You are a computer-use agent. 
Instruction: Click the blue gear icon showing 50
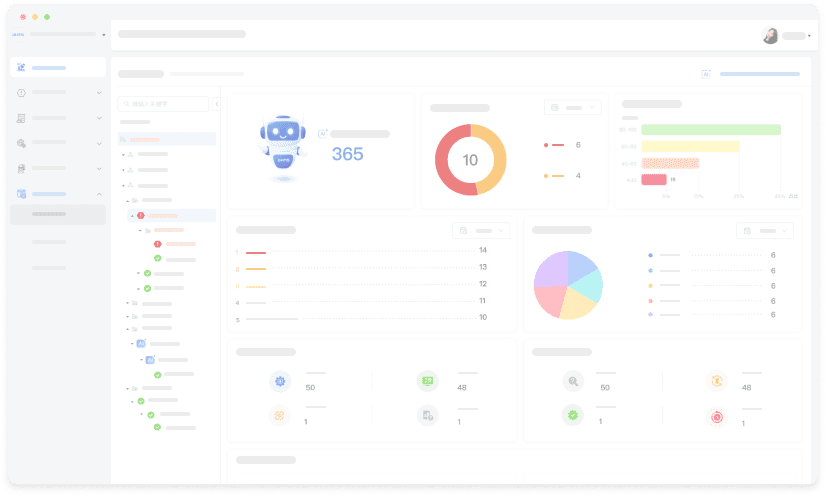pos(279,381)
